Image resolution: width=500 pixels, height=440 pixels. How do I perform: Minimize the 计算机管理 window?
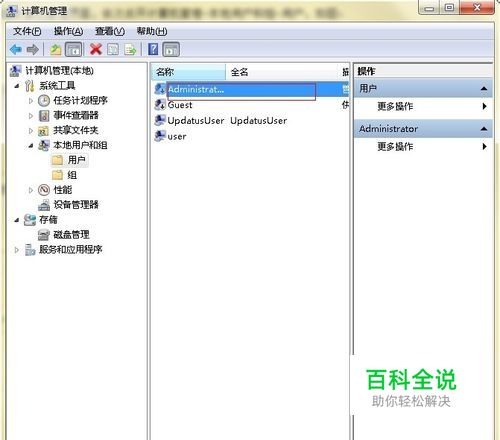(x=429, y=8)
